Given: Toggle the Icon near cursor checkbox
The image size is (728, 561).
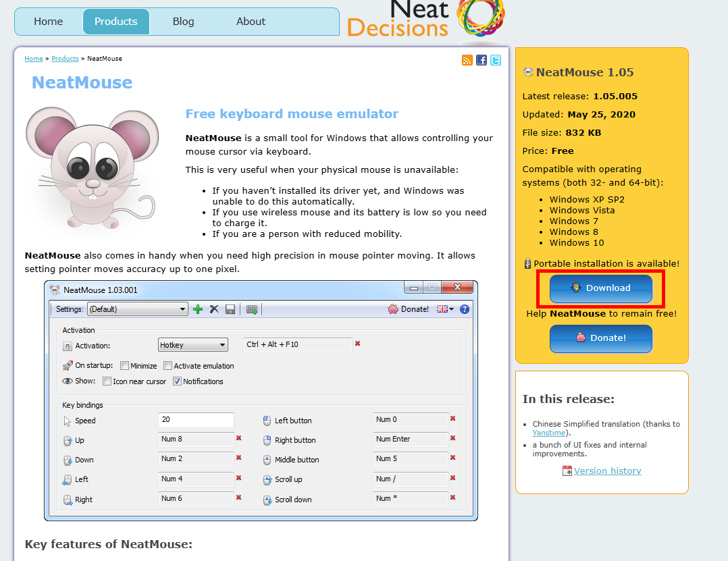Looking at the screenshot, I should pos(107,381).
